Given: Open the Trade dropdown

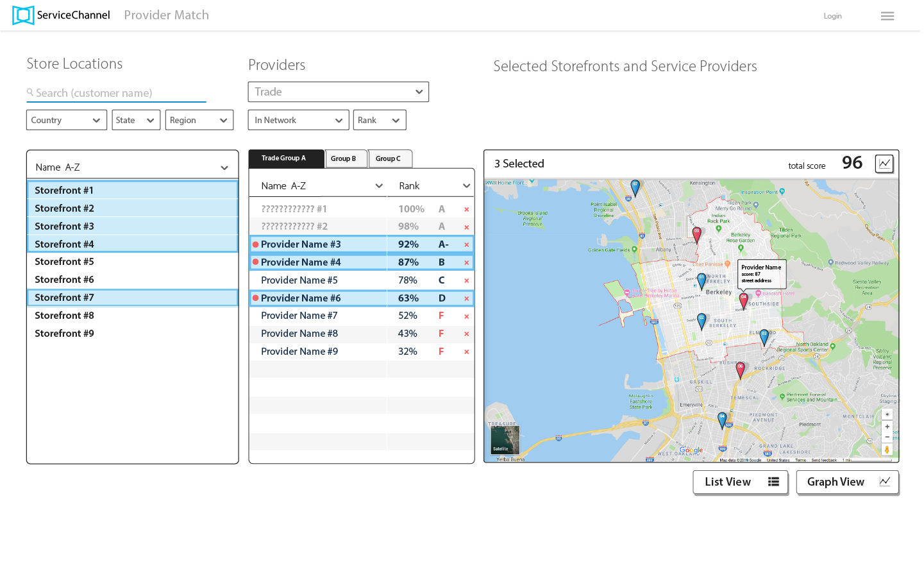Looking at the screenshot, I should 339,92.
